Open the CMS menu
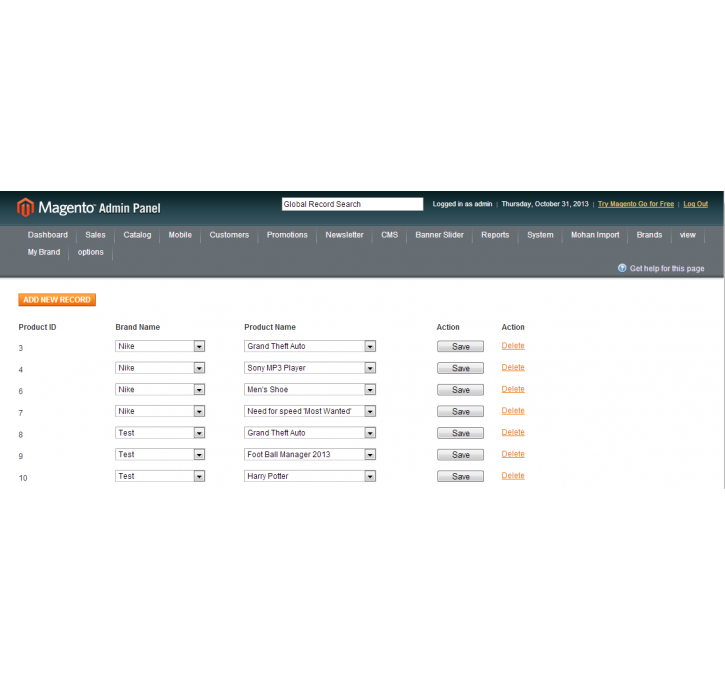725x680 pixels. coord(389,235)
